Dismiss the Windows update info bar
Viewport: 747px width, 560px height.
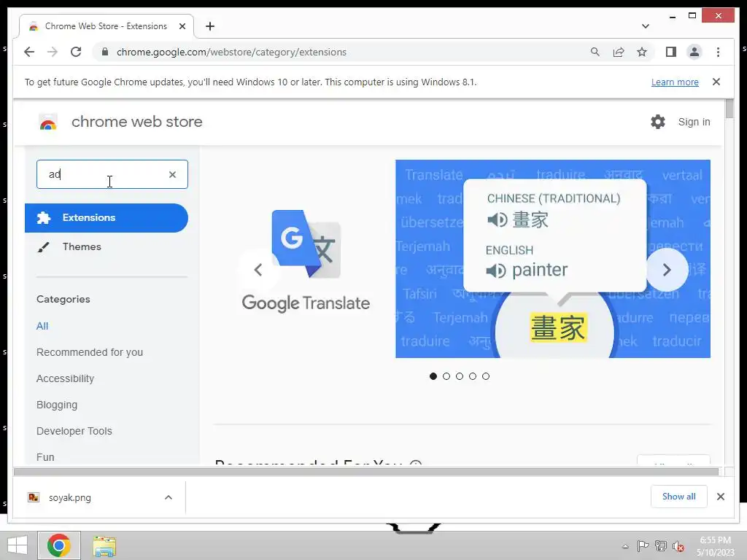pyautogui.click(x=716, y=82)
